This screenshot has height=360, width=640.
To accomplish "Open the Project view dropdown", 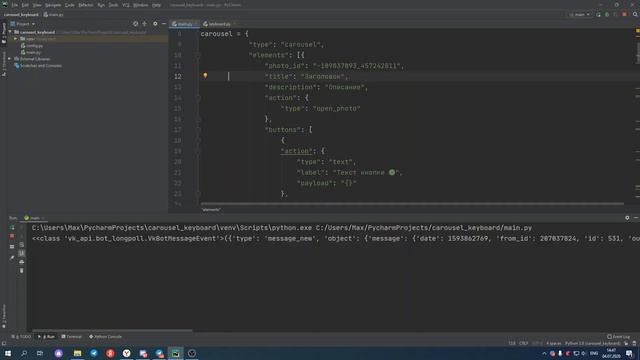I will click(23, 24).
